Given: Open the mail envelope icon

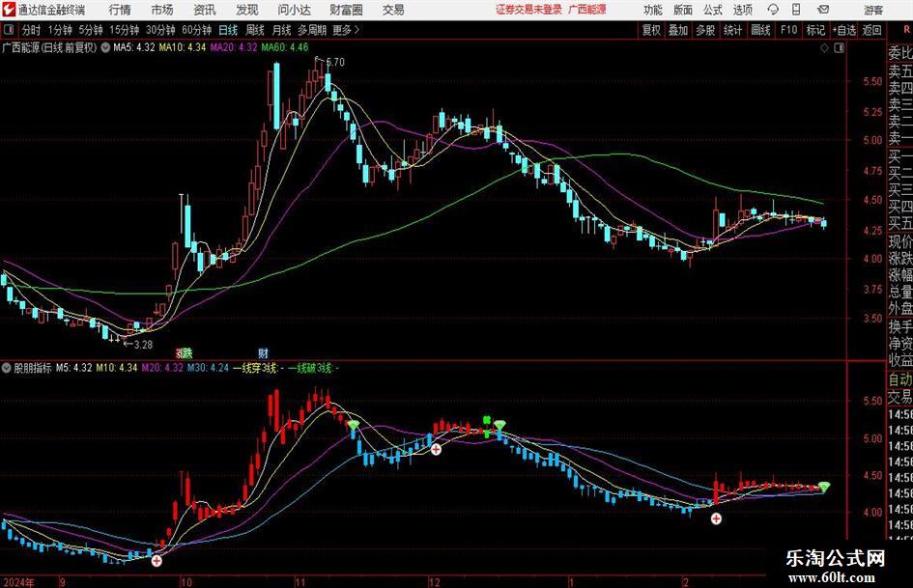Looking at the screenshot, I should (823, 10).
